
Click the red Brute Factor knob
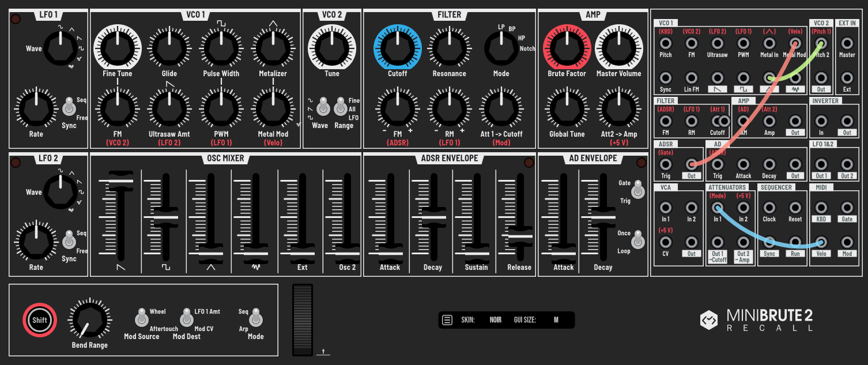click(x=567, y=47)
